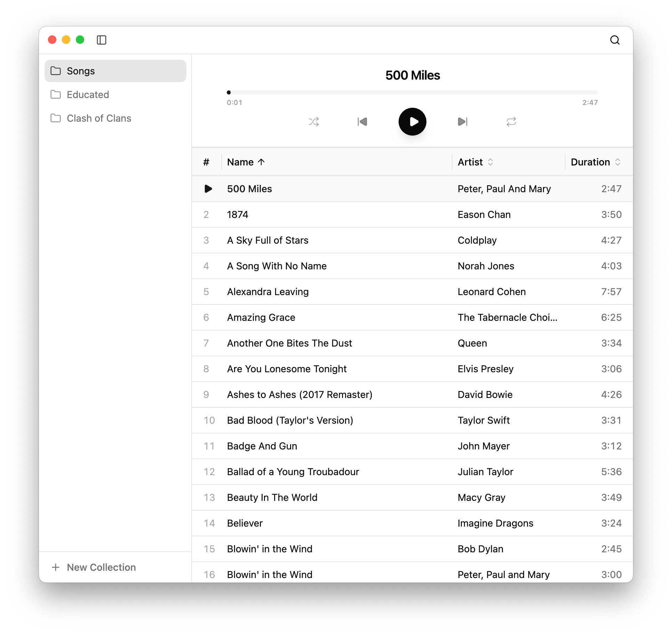Sort songs by the Duration column
This screenshot has height=634, width=672.
pyautogui.click(x=595, y=162)
